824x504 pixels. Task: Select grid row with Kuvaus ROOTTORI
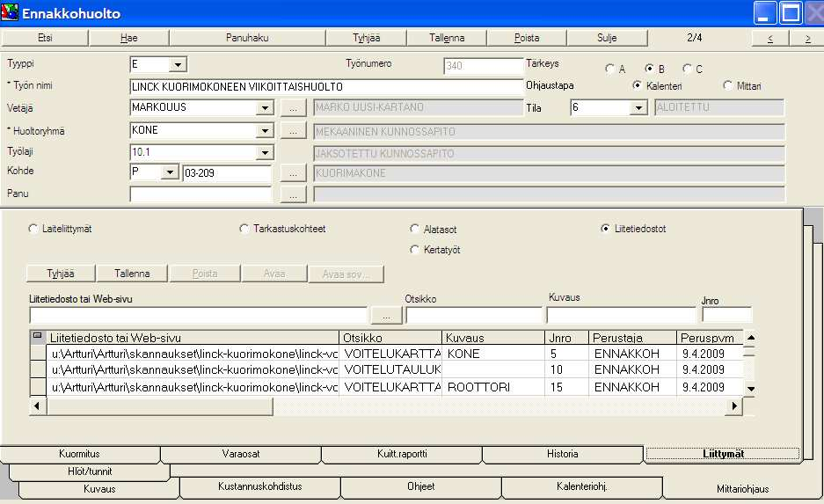coord(386,387)
